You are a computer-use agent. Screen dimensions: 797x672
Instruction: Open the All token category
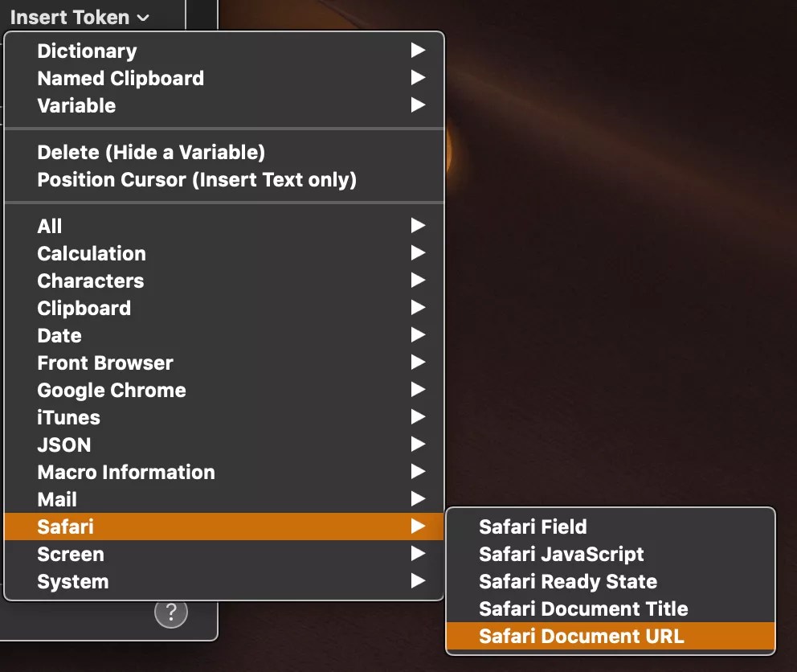click(x=49, y=226)
